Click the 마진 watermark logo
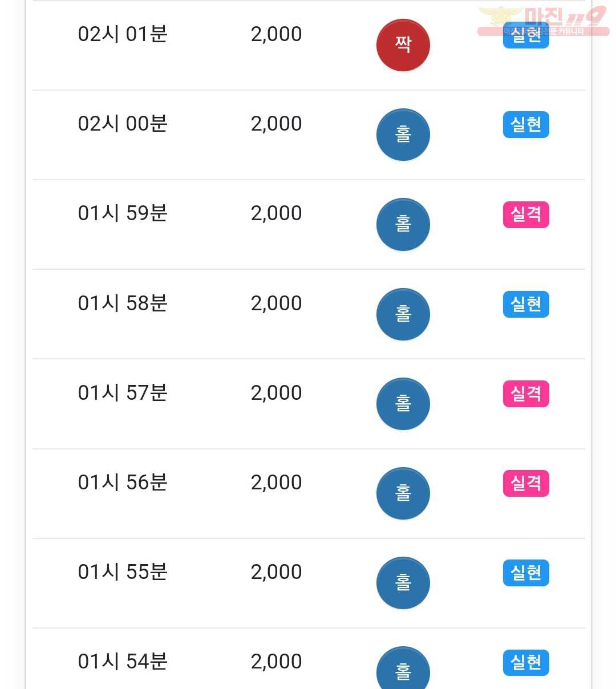Viewport: 616px width, 689px height. [543, 21]
